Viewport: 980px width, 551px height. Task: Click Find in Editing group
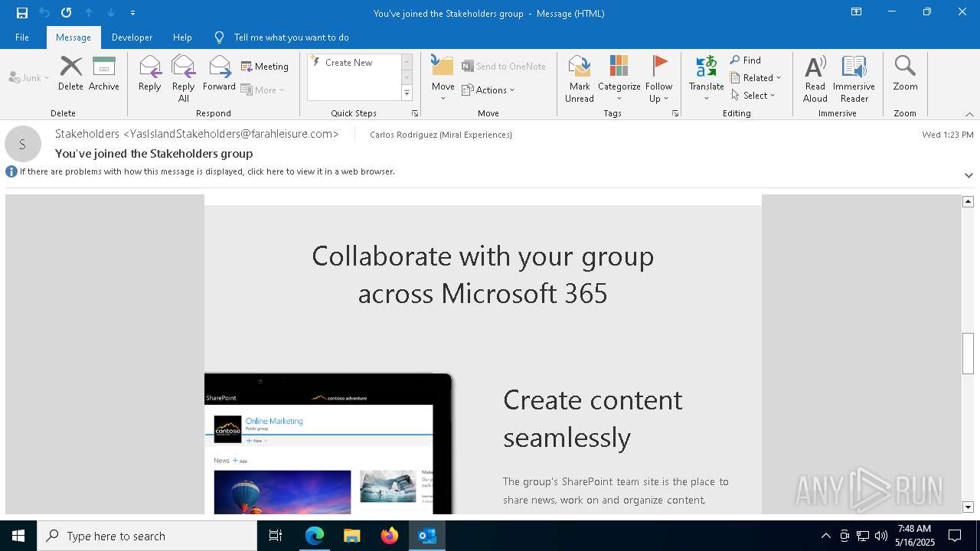[x=746, y=60]
